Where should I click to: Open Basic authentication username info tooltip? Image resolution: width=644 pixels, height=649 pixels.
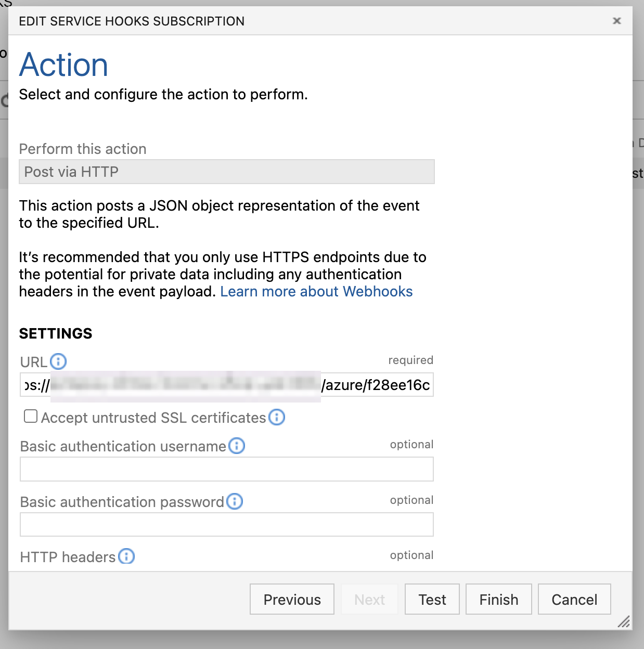point(237,446)
